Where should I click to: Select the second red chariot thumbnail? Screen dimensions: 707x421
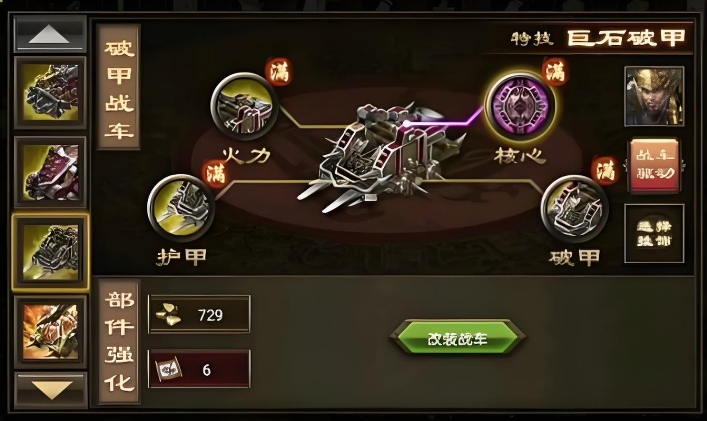tap(50, 172)
